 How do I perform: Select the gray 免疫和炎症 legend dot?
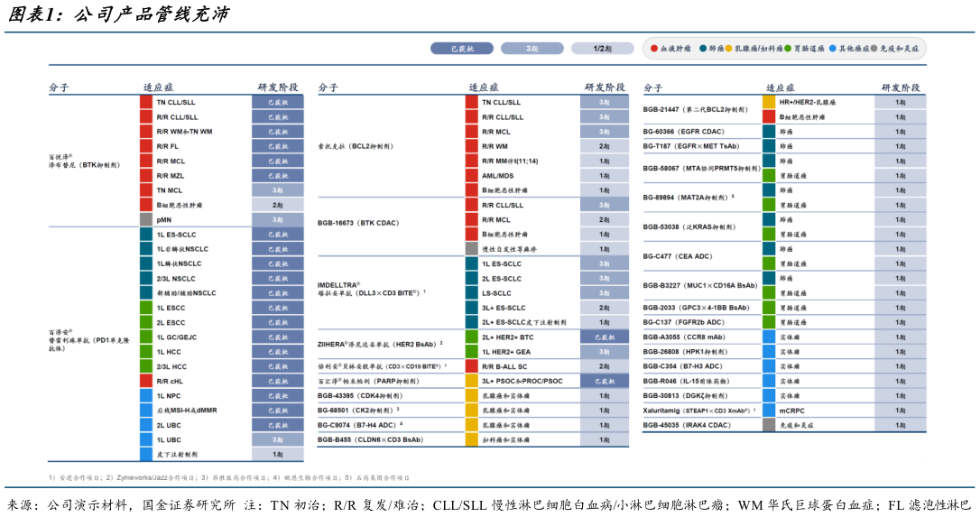[x=874, y=48]
